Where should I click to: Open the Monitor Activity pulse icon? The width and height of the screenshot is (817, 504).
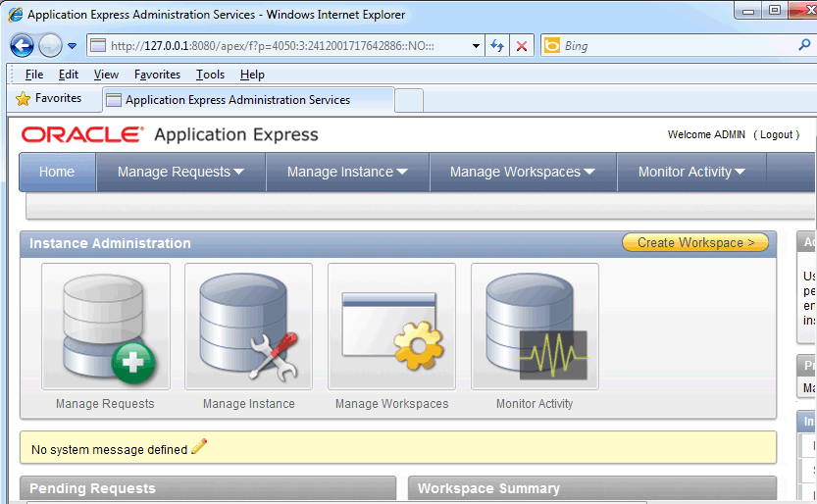point(536,327)
